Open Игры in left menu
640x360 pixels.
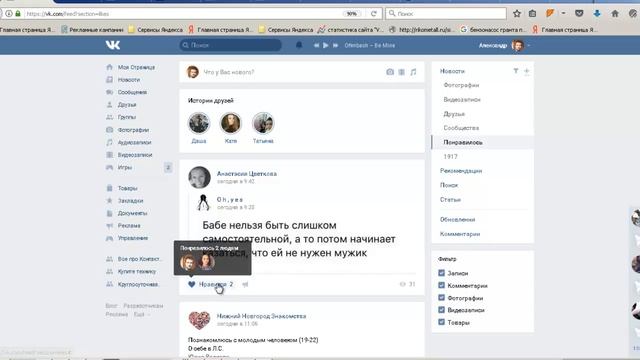click(x=124, y=167)
